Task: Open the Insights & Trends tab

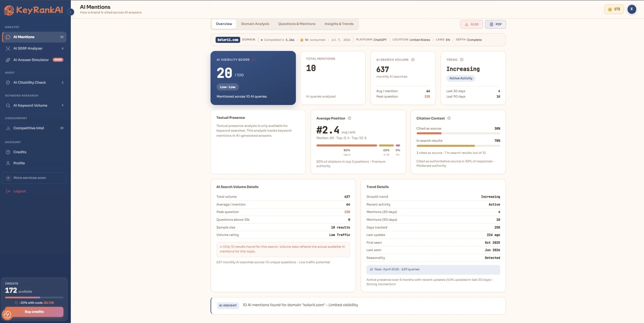Action: 339,24
